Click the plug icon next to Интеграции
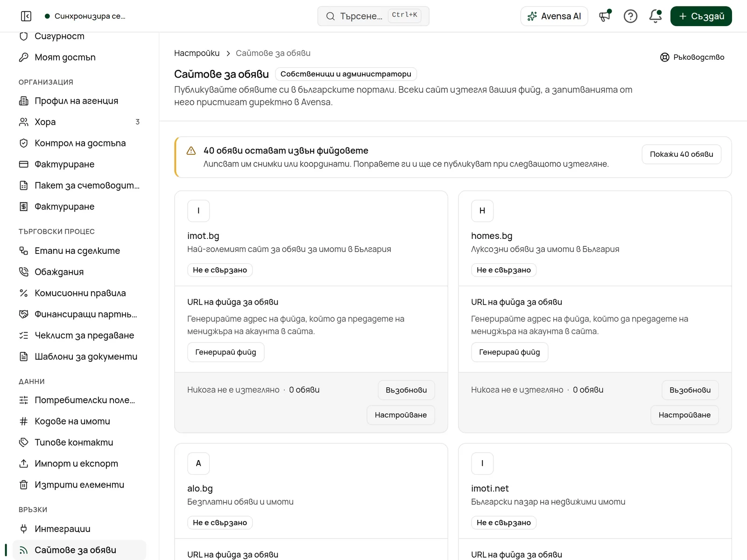This screenshot has width=747, height=560. 24,529
